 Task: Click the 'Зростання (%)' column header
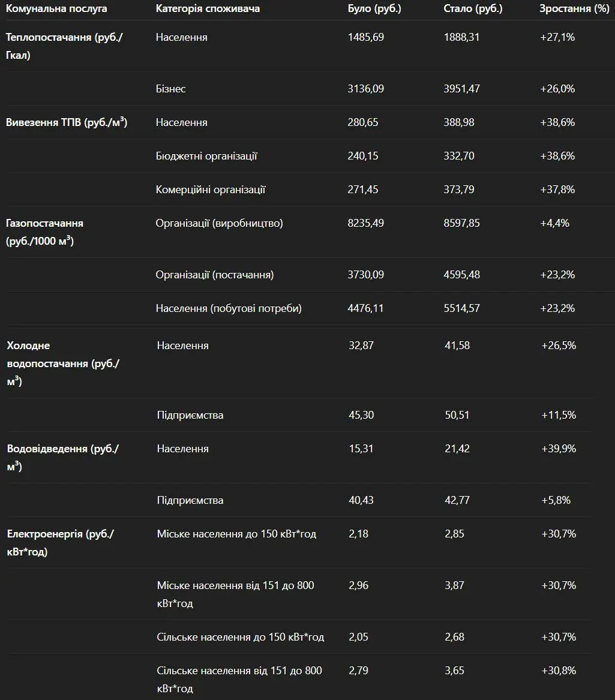[574, 8]
